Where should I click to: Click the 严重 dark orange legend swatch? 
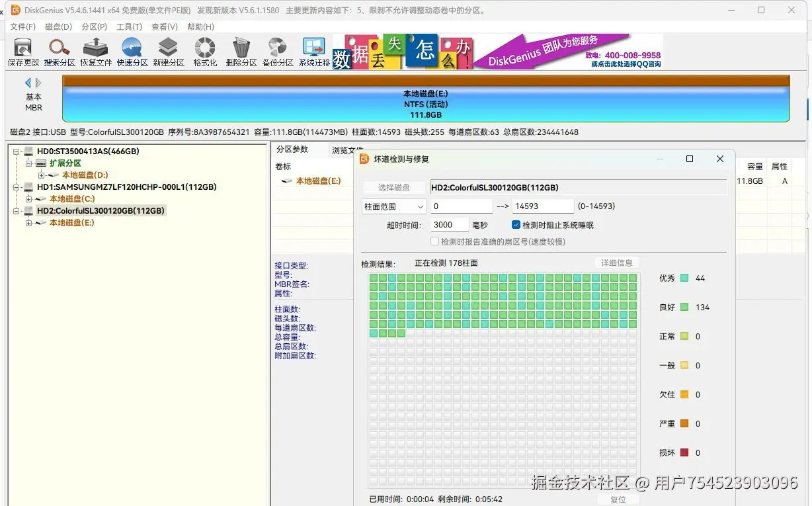point(684,424)
